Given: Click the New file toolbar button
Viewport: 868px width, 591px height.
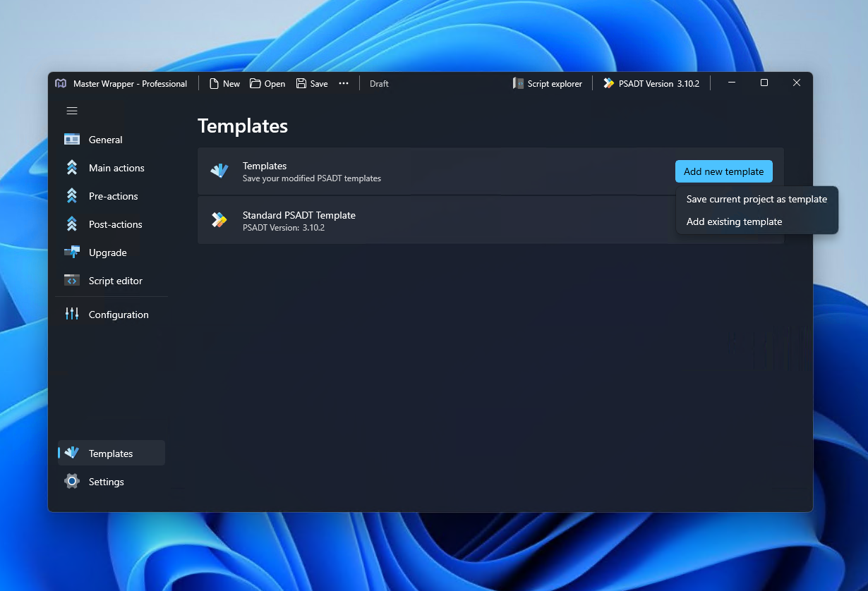Looking at the screenshot, I should tap(224, 83).
